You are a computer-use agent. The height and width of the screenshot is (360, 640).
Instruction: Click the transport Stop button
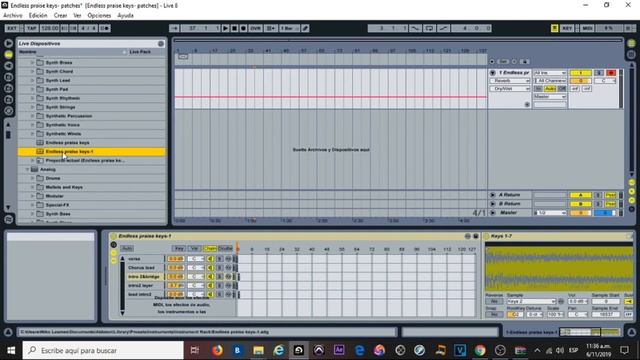point(234,28)
